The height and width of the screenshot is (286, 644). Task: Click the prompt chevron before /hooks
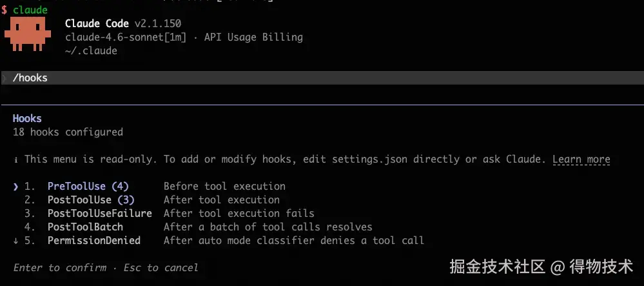tap(4, 77)
